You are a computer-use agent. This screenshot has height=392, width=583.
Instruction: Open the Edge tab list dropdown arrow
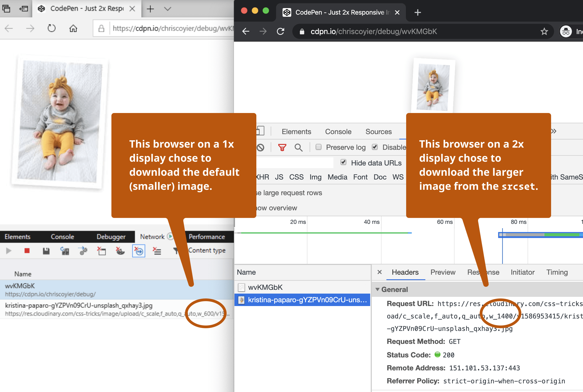168,9
